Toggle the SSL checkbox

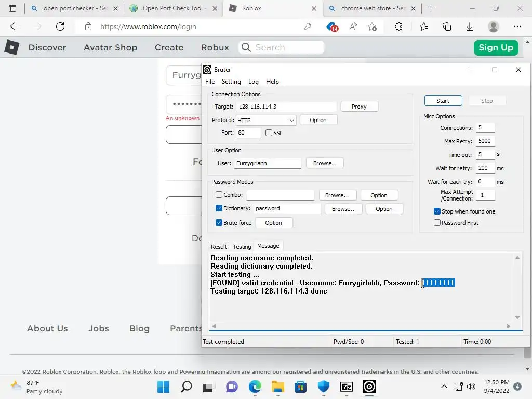[x=269, y=132]
